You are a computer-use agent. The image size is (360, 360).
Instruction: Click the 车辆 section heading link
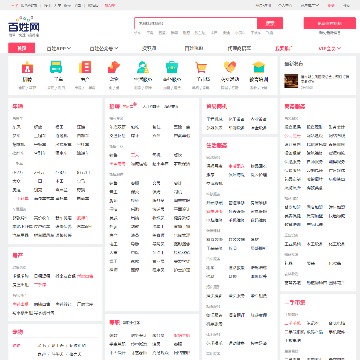coord(18,107)
